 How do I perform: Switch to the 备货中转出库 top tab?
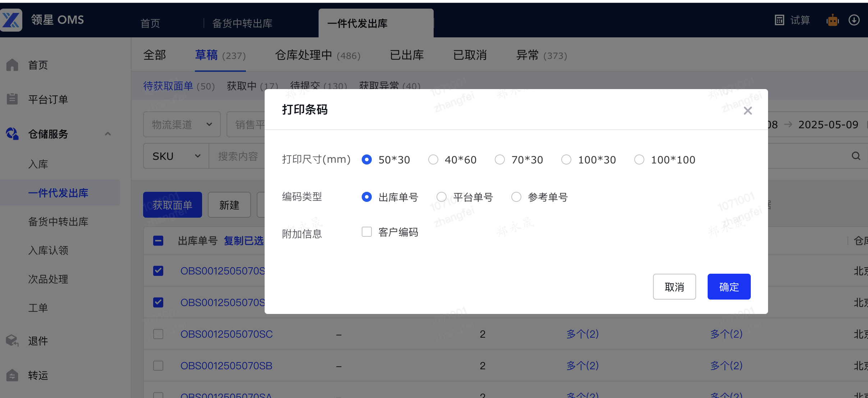click(242, 23)
